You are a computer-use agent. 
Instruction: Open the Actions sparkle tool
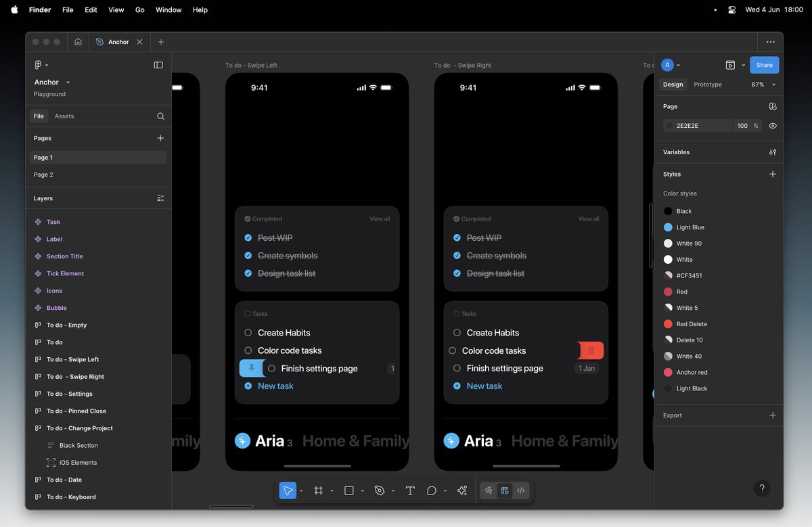click(x=462, y=490)
